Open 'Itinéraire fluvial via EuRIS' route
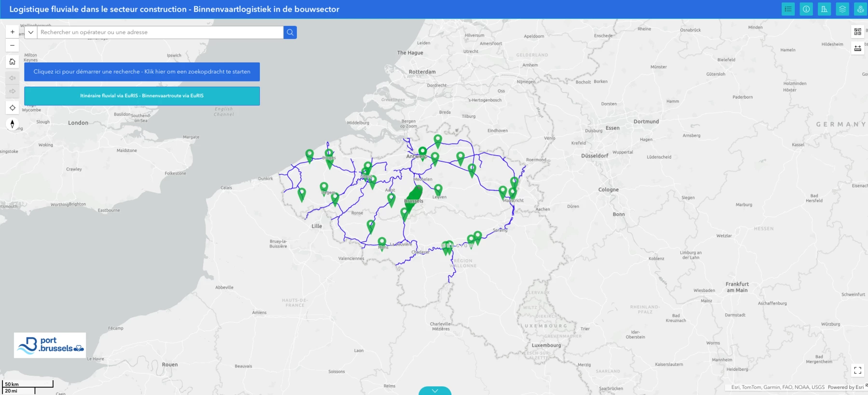 142,96
